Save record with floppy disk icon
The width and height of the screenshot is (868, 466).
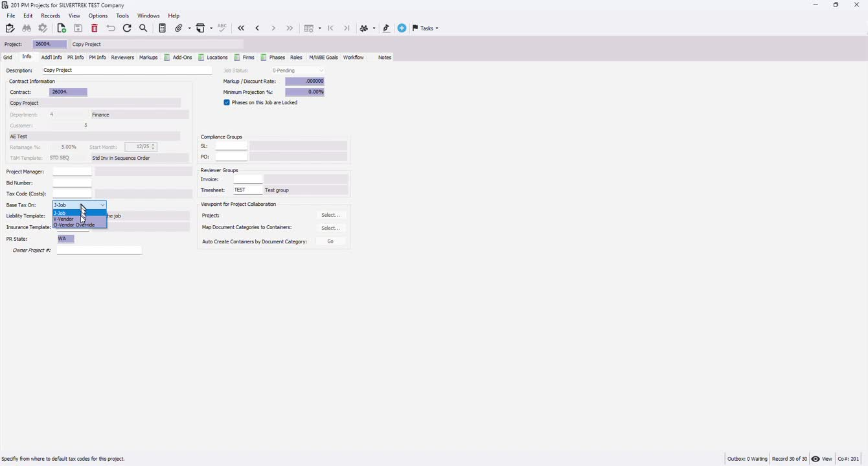(x=78, y=28)
